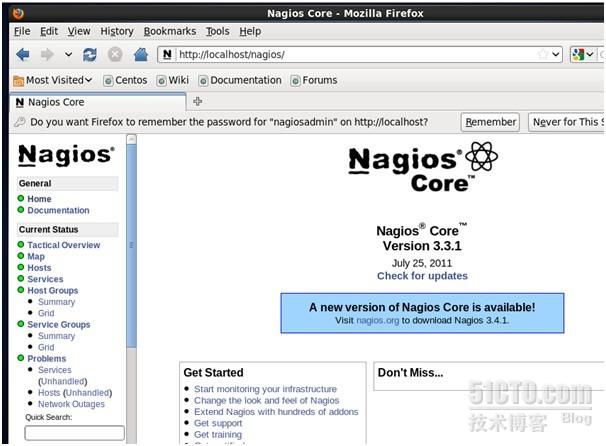Open a new tab with plus icon
Viewport: 606px width, 446px height.
197,102
